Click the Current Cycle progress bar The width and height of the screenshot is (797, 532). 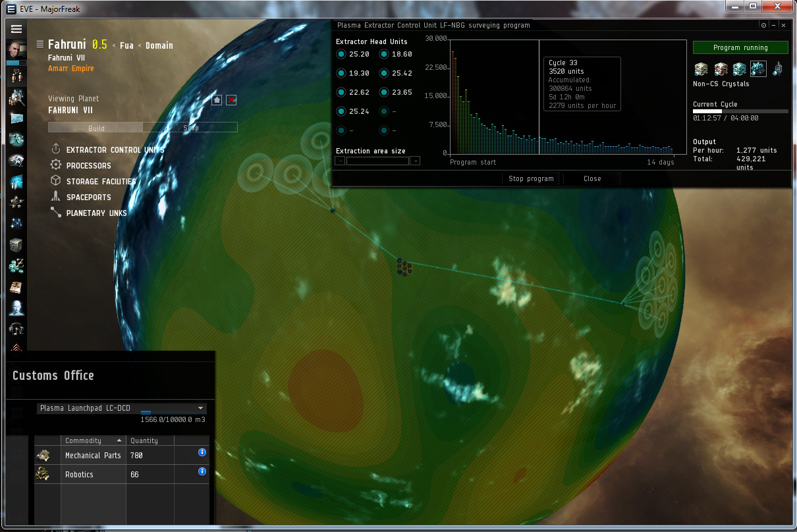pyautogui.click(x=740, y=111)
